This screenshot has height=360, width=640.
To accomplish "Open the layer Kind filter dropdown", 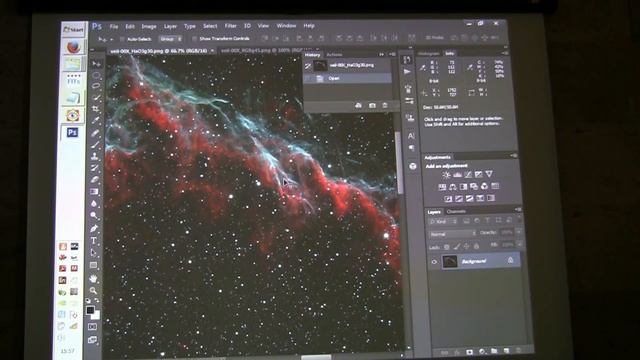I will (443, 222).
